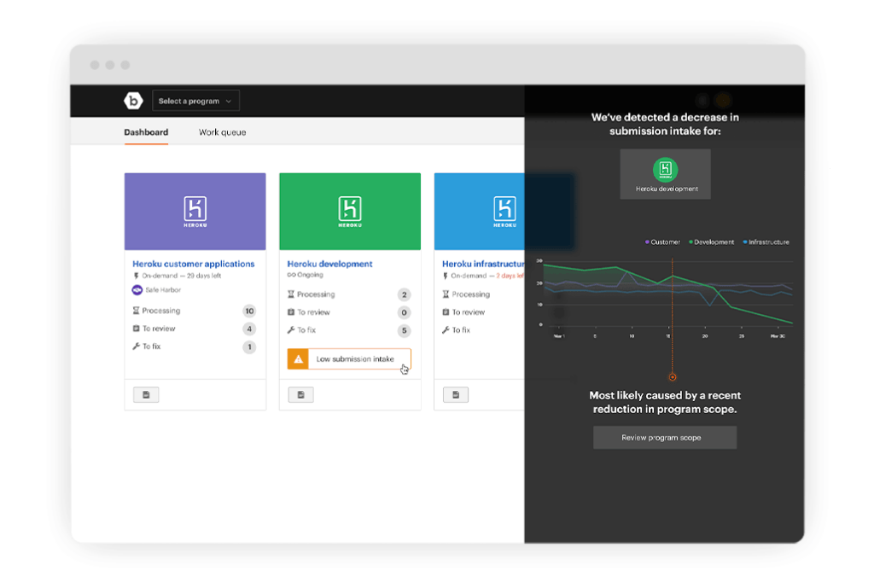Click the Safe Harbor badge icon

137,290
